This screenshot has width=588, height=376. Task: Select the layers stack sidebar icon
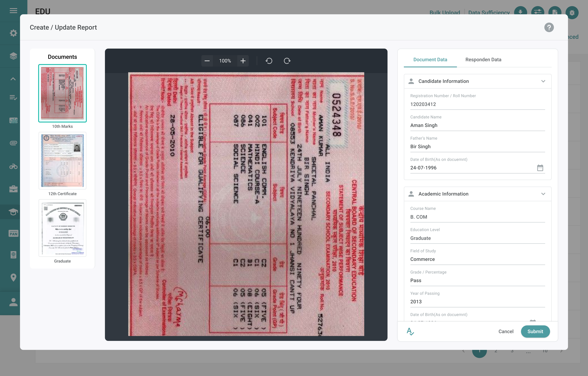[x=13, y=56]
